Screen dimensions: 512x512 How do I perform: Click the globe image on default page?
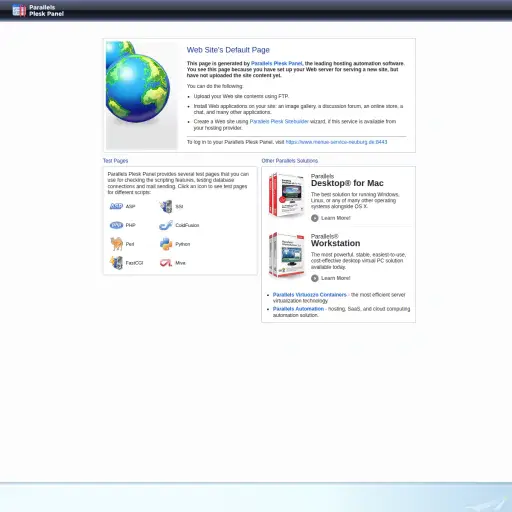pyautogui.click(x=141, y=95)
